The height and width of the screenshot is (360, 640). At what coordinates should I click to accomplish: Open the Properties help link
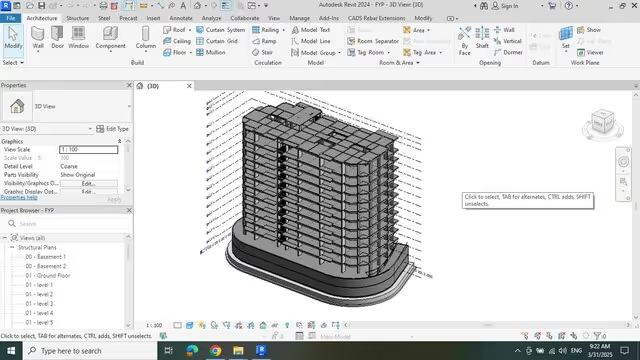click(19, 197)
